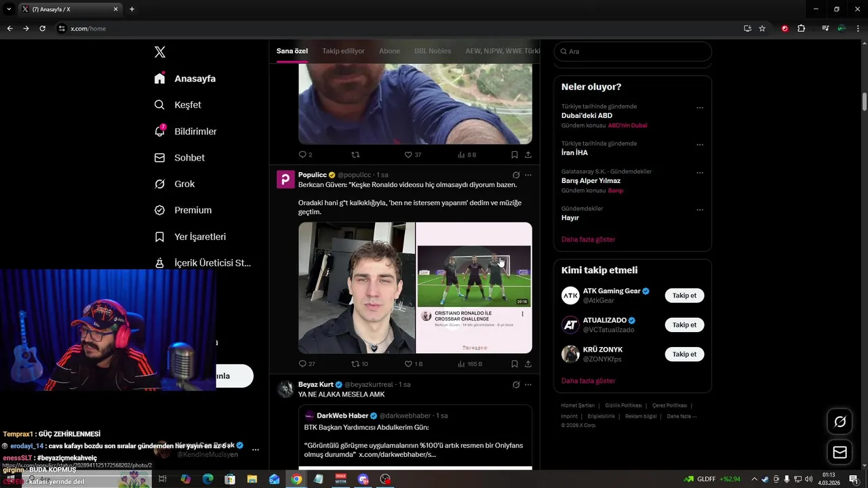Open Premium page in sidebar
This screenshot has width=868, height=488.
(x=183, y=210)
